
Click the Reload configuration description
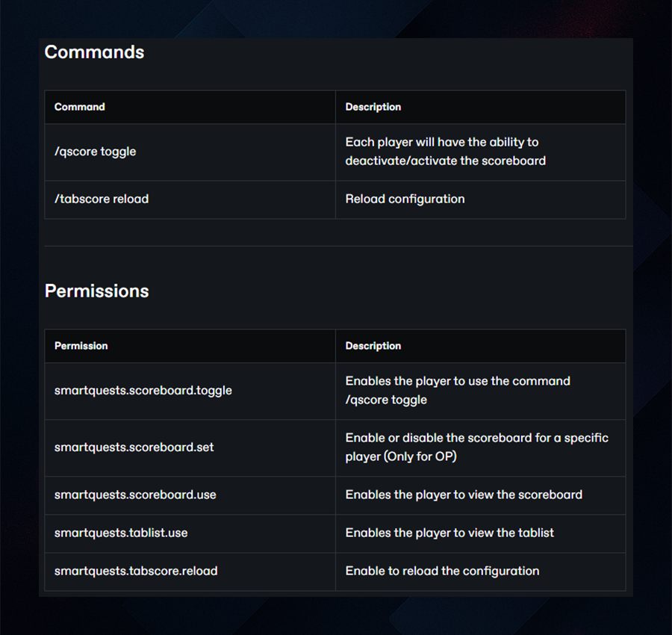pyautogui.click(x=405, y=199)
